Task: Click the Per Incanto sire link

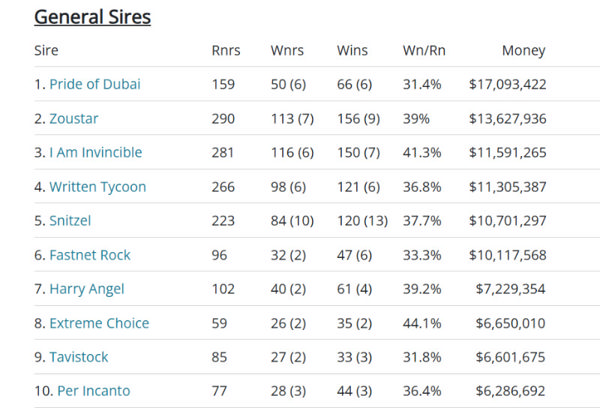Action: (x=90, y=391)
